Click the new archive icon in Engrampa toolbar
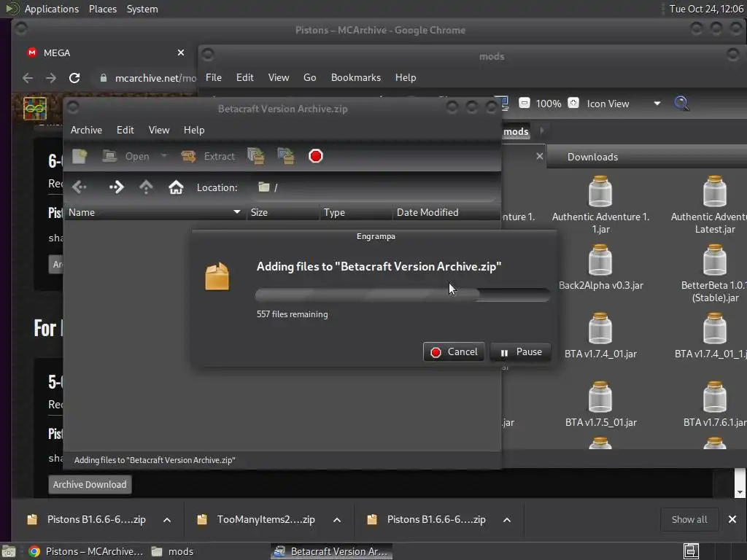This screenshot has width=747, height=560. pos(80,156)
